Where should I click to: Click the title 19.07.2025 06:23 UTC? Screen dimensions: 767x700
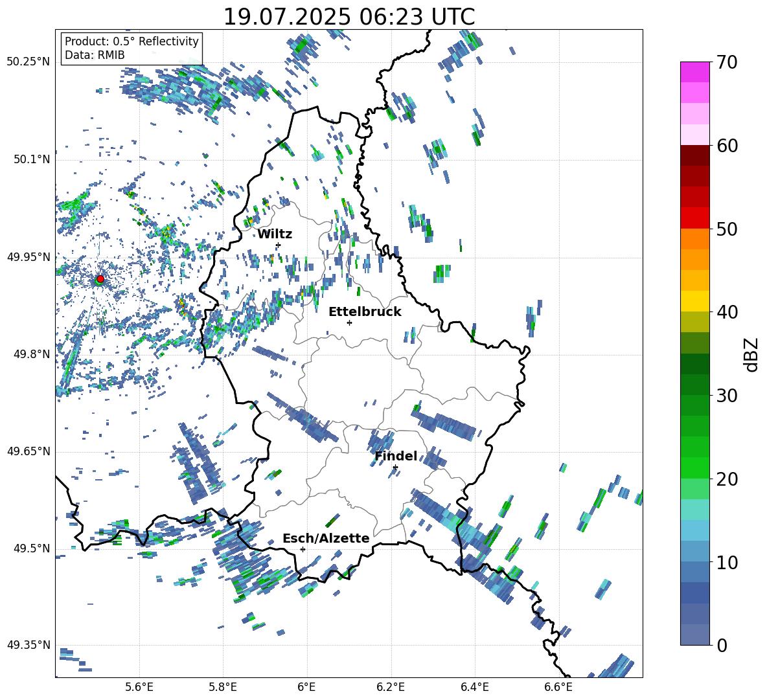pos(349,17)
